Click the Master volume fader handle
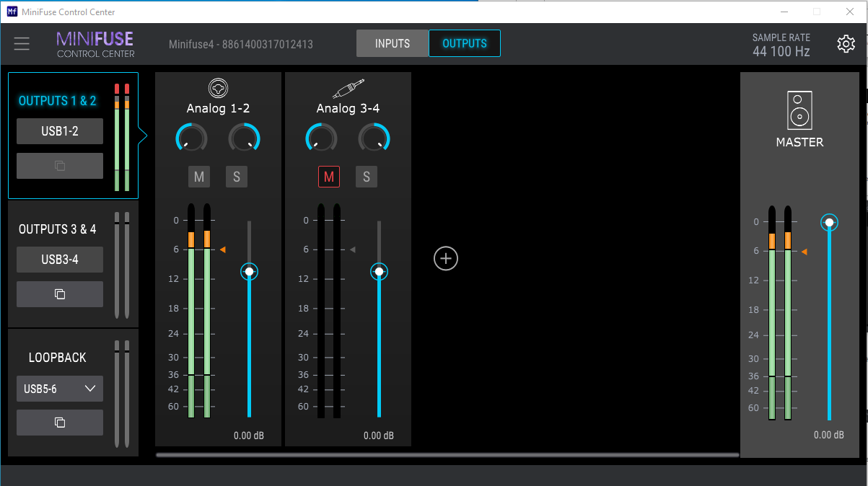 pos(830,223)
